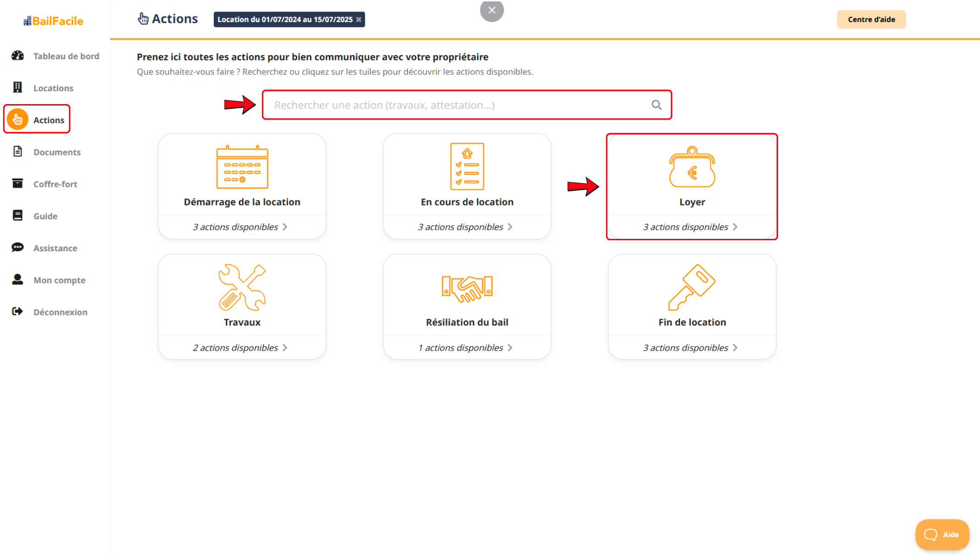
Task: Click the handshake Résiliation du bail icon
Action: coord(467,288)
